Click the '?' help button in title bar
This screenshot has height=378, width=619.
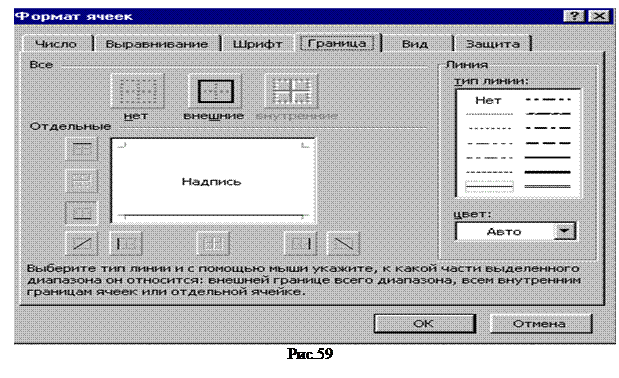(x=574, y=16)
